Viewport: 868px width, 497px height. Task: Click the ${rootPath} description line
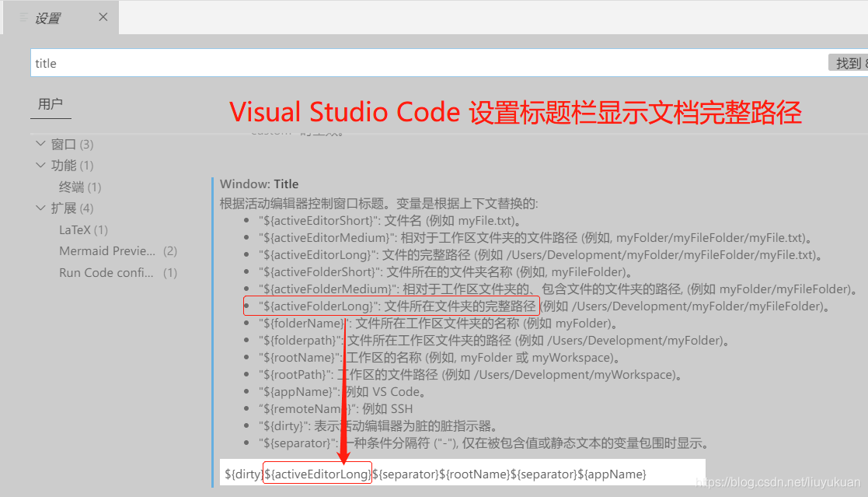pos(471,375)
